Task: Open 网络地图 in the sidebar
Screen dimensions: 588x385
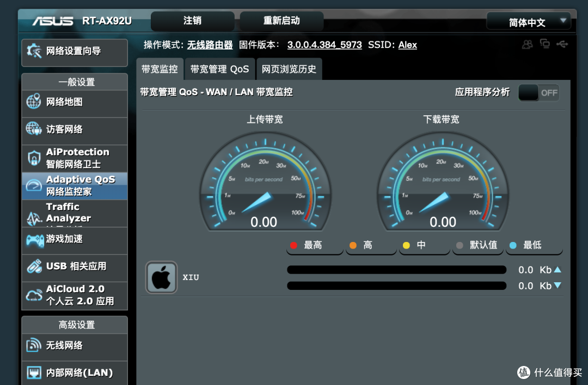Action: coord(75,104)
